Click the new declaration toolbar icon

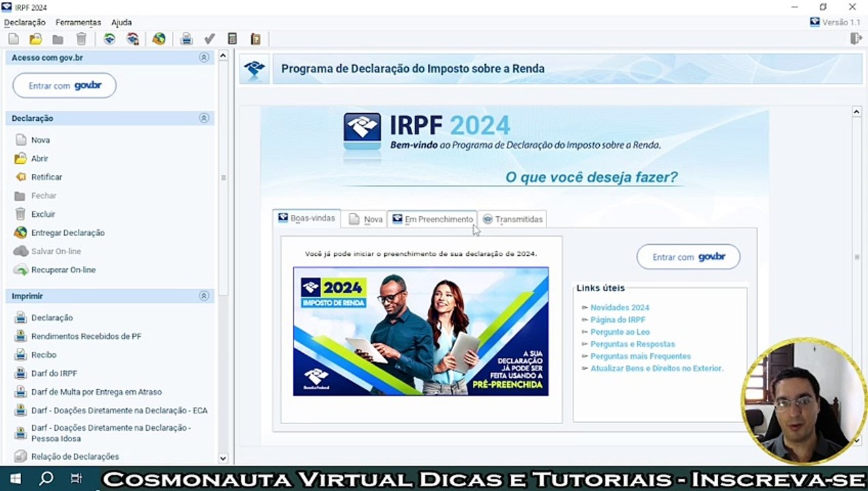coord(14,39)
